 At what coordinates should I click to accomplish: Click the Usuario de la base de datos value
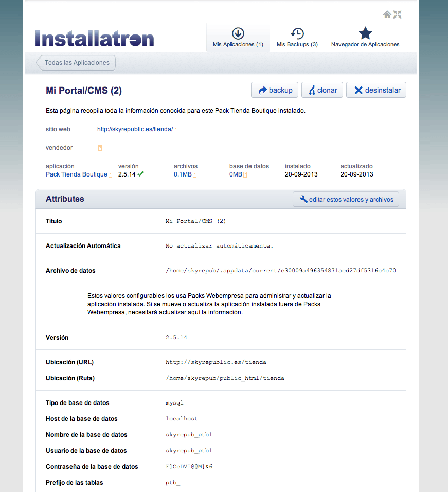tap(189, 451)
